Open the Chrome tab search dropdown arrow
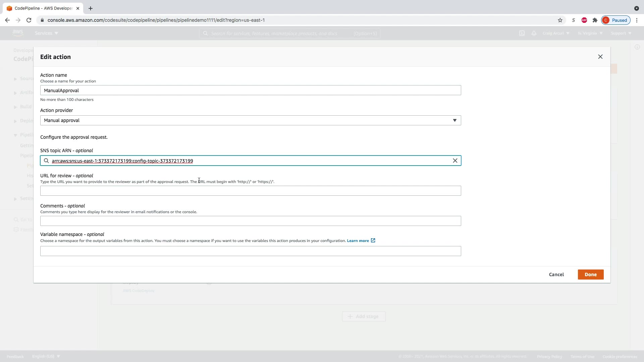644x362 pixels. tap(636, 8)
